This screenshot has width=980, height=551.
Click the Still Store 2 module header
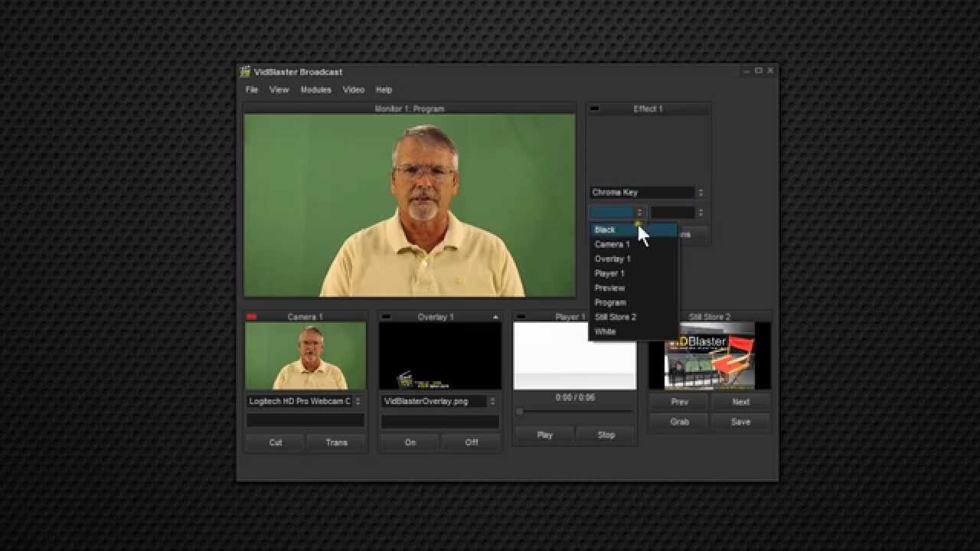[710, 317]
